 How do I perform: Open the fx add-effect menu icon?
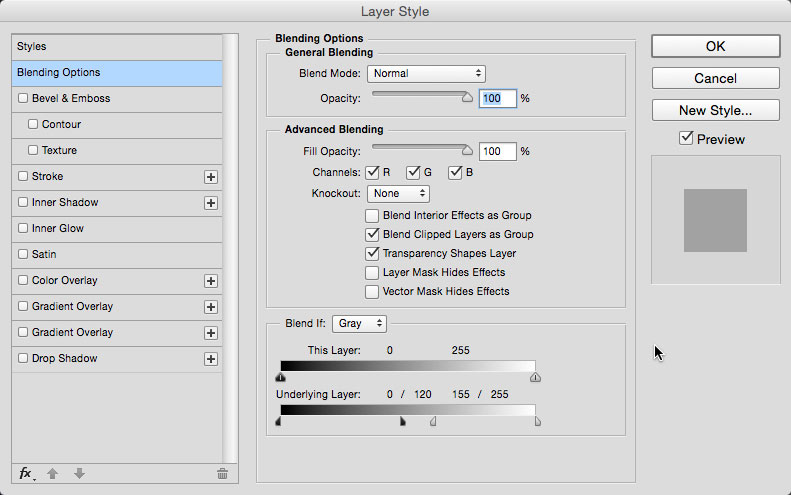pyautogui.click(x=27, y=473)
